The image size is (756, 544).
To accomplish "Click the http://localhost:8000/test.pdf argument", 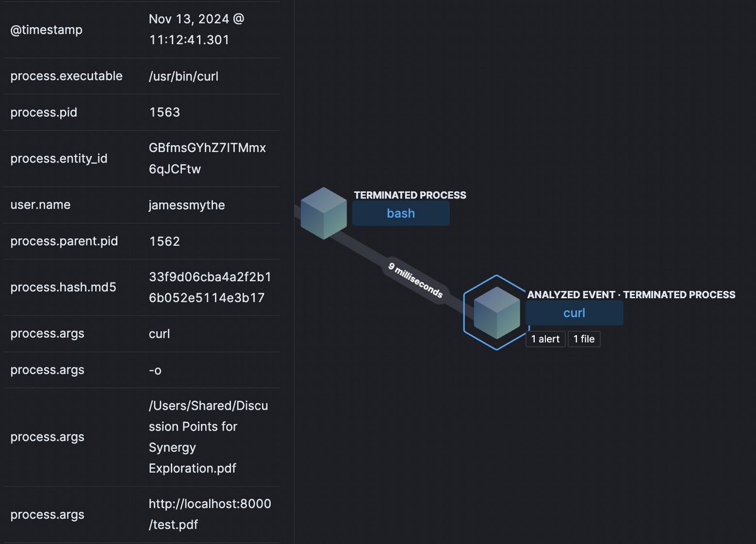I will (210, 514).
